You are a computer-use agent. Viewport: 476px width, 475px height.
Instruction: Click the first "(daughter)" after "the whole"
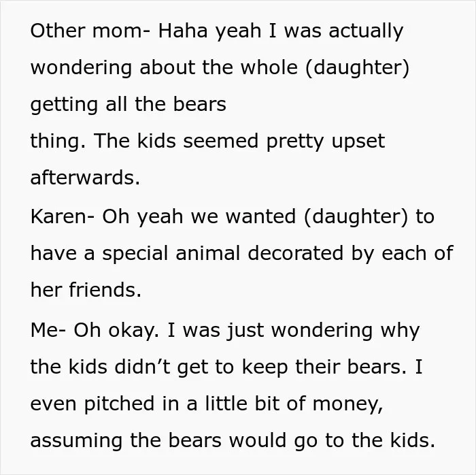click(357, 67)
